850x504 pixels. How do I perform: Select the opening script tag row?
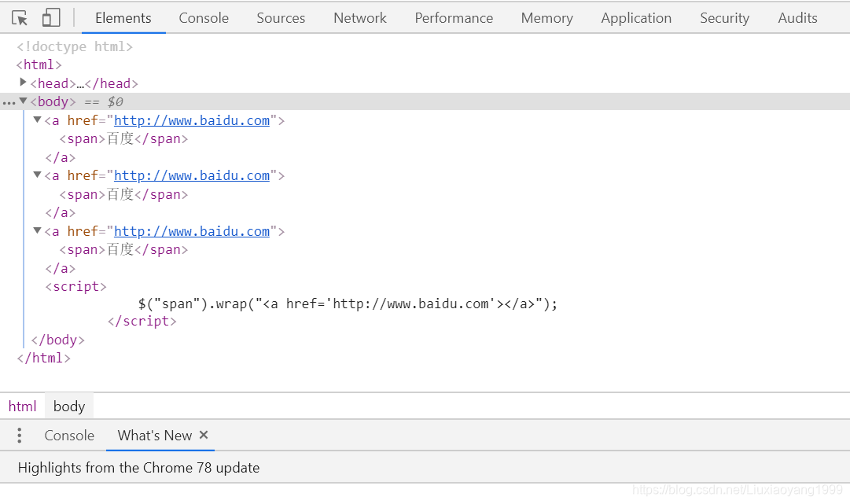pyautogui.click(x=76, y=287)
